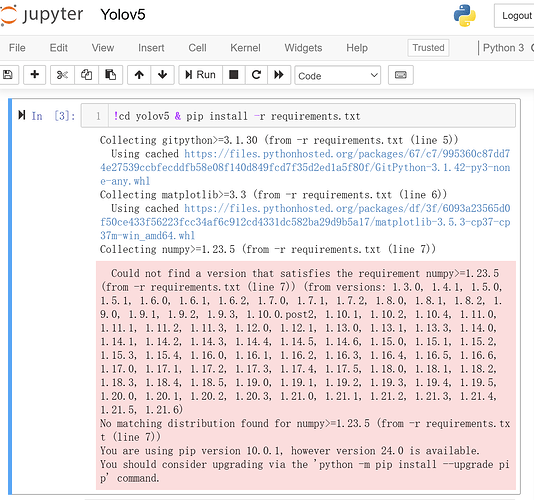Open the Kernel menu
Image resolution: width=534 pixels, height=500 pixels.
coord(245,48)
